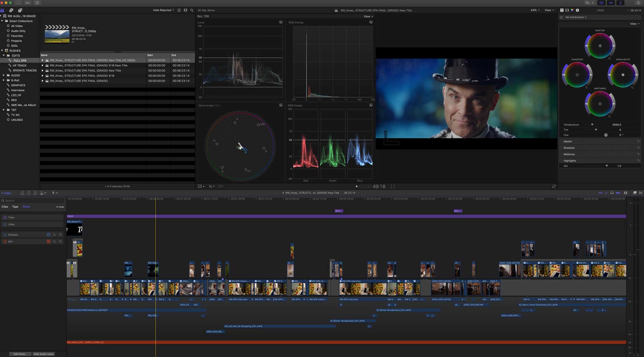
Task: Toggle the Titles role checkbox
Action: (x=5, y=217)
